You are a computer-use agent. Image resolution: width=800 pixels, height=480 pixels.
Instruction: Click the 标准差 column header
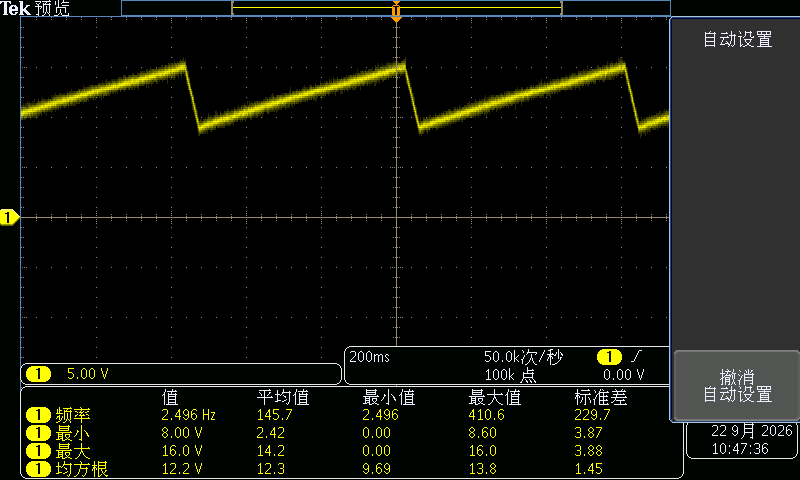601,397
